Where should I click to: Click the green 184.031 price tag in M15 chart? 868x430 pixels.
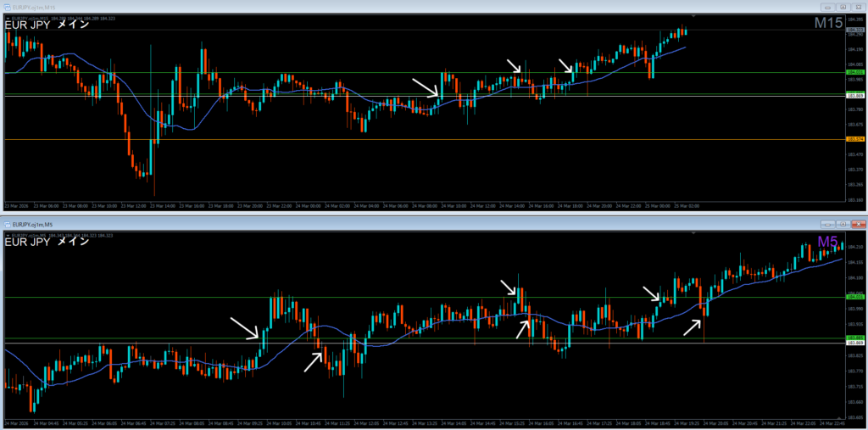(x=855, y=73)
